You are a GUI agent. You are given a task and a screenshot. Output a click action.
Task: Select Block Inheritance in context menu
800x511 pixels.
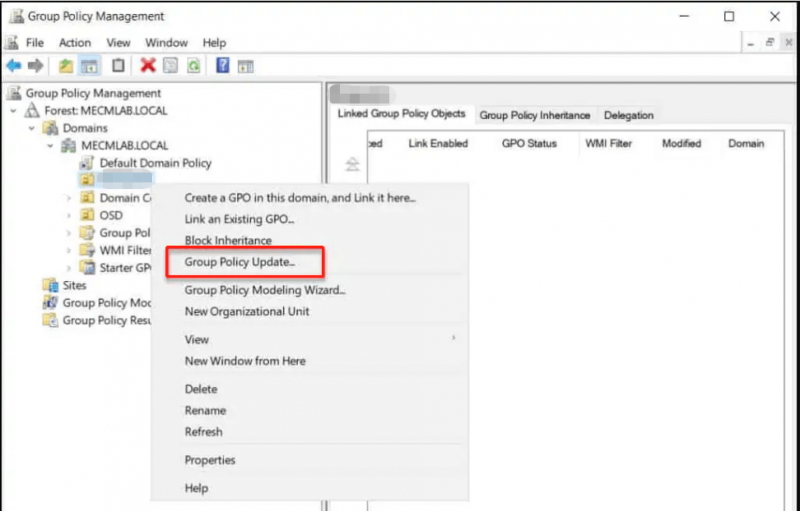(x=228, y=240)
